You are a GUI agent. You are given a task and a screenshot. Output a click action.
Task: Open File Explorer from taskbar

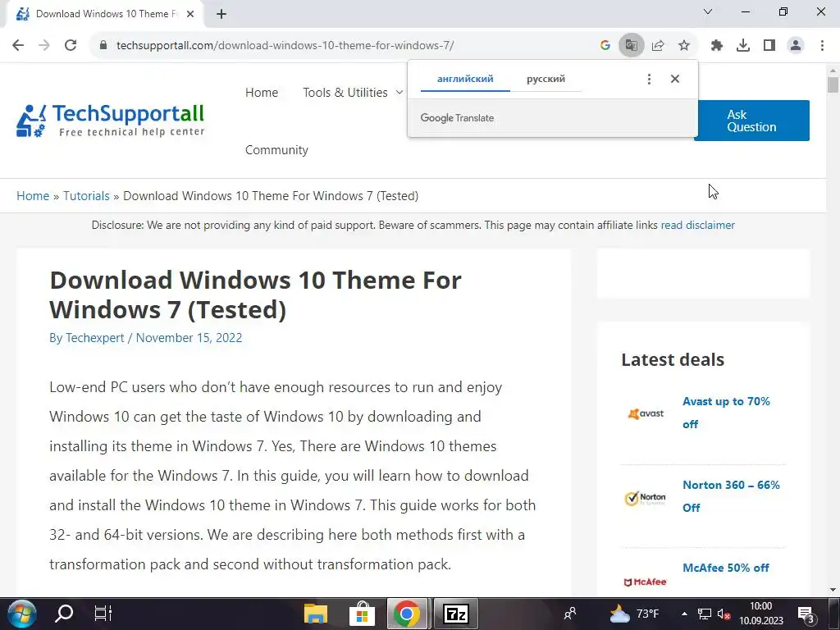(316, 614)
